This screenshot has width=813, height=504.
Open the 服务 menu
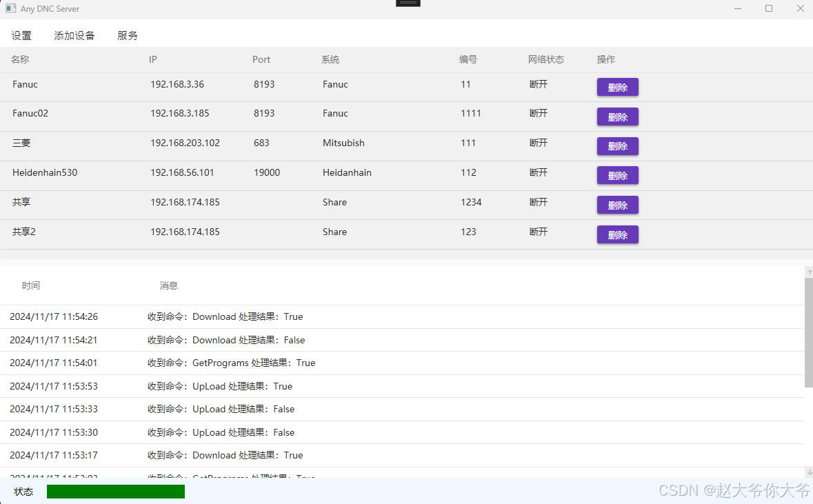click(127, 35)
